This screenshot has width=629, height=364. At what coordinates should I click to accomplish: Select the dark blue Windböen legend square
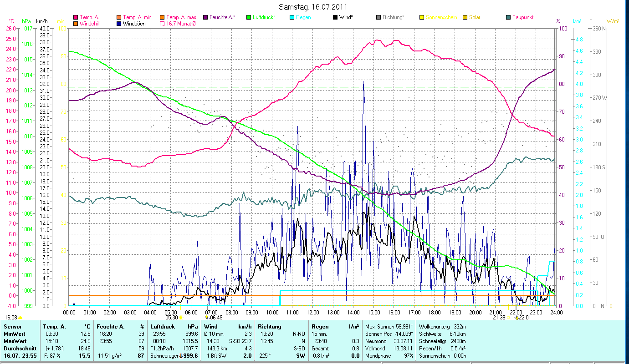tap(119, 24)
